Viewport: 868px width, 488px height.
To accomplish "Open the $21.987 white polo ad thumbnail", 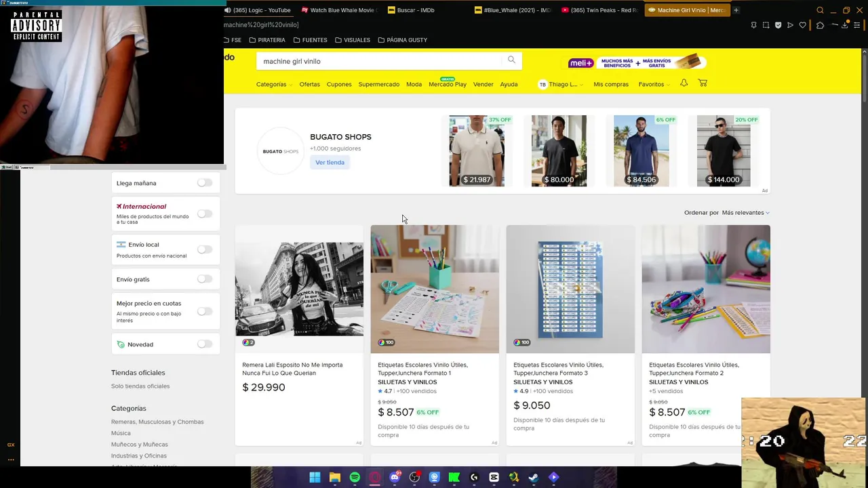I will (477, 150).
